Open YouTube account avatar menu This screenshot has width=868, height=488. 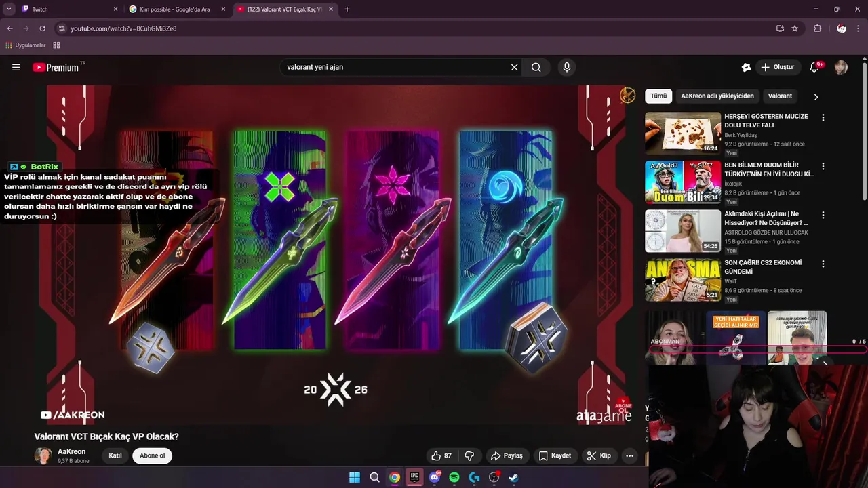841,67
